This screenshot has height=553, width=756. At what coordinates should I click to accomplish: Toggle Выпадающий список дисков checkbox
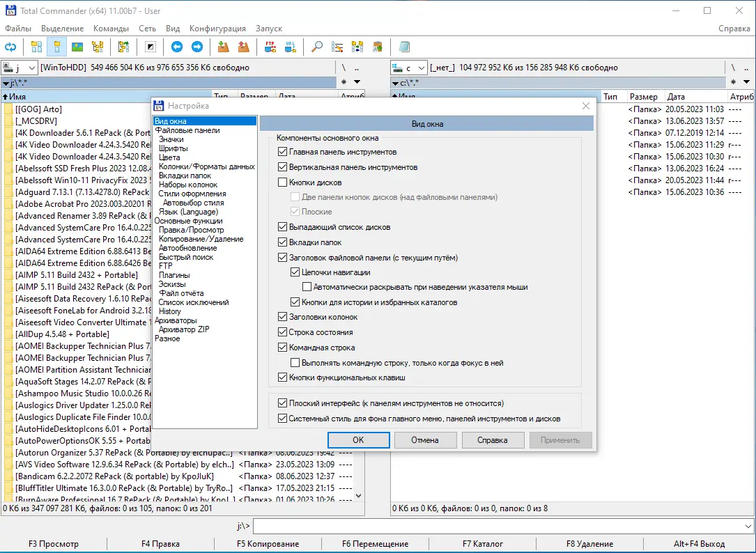(x=282, y=227)
